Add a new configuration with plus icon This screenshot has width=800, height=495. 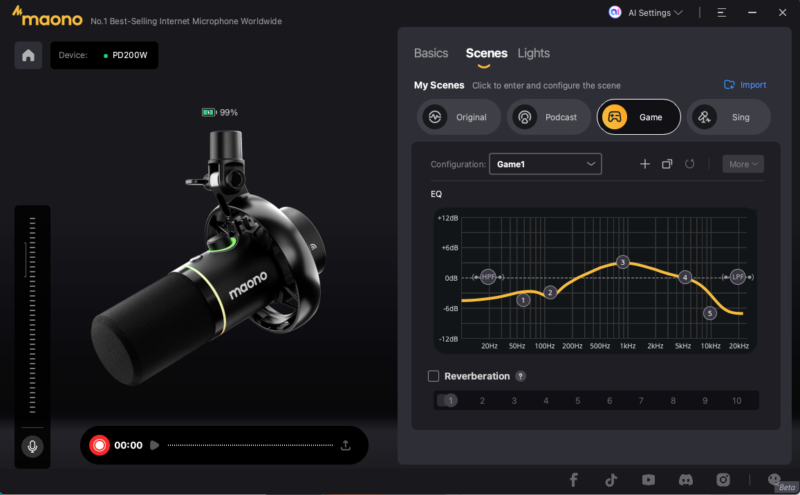tap(644, 164)
